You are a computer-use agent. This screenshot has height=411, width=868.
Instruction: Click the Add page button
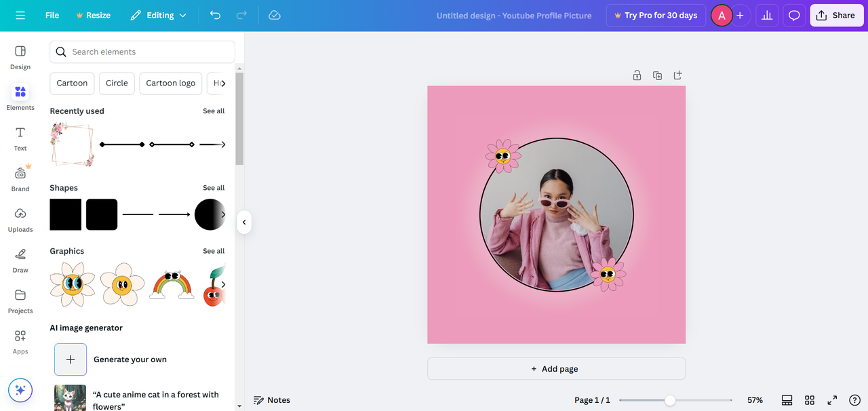(556, 369)
